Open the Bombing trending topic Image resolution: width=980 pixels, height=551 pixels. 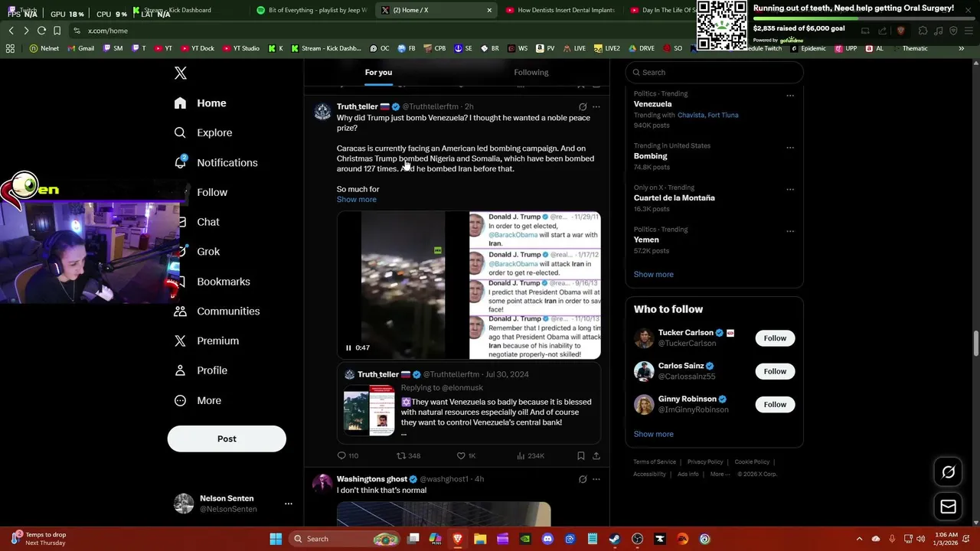pyautogui.click(x=650, y=156)
